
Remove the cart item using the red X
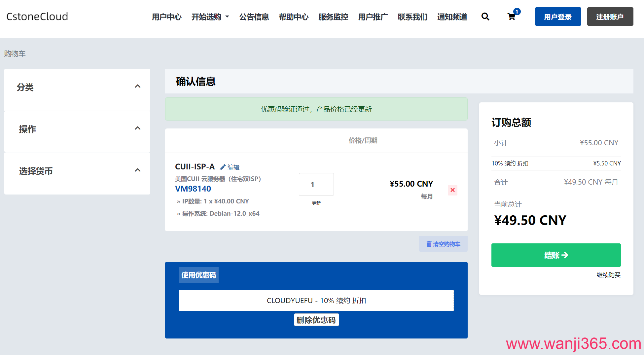pyautogui.click(x=452, y=190)
